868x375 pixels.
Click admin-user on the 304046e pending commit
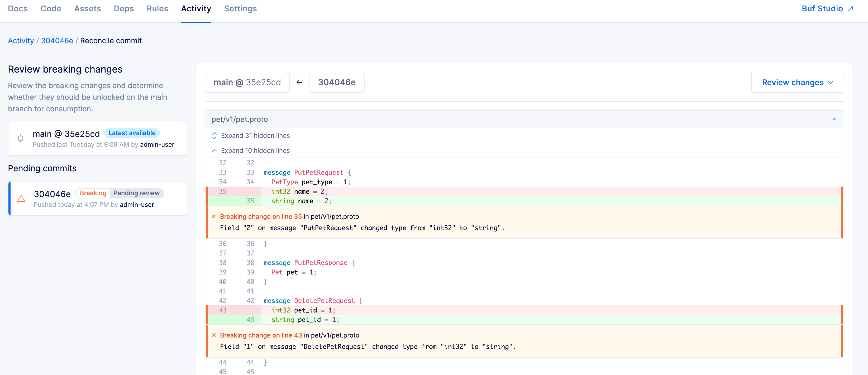[x=137, y=205]
